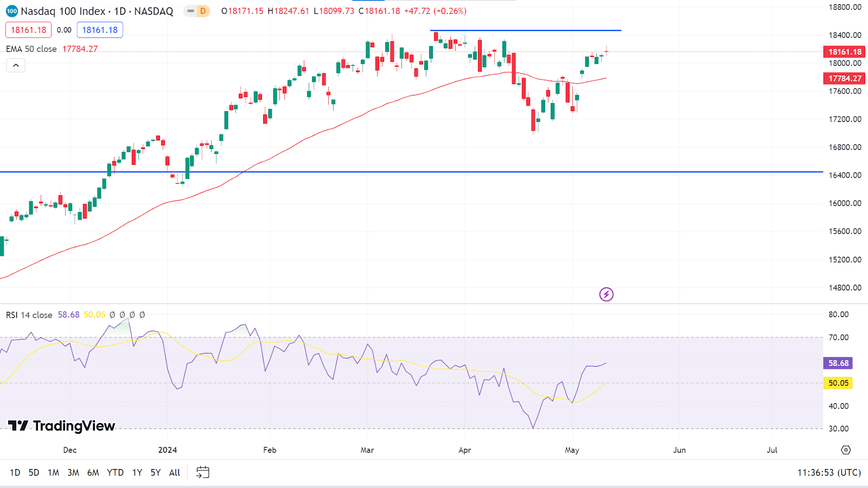
Task: Click the May label on time axis
Action: 572,450
